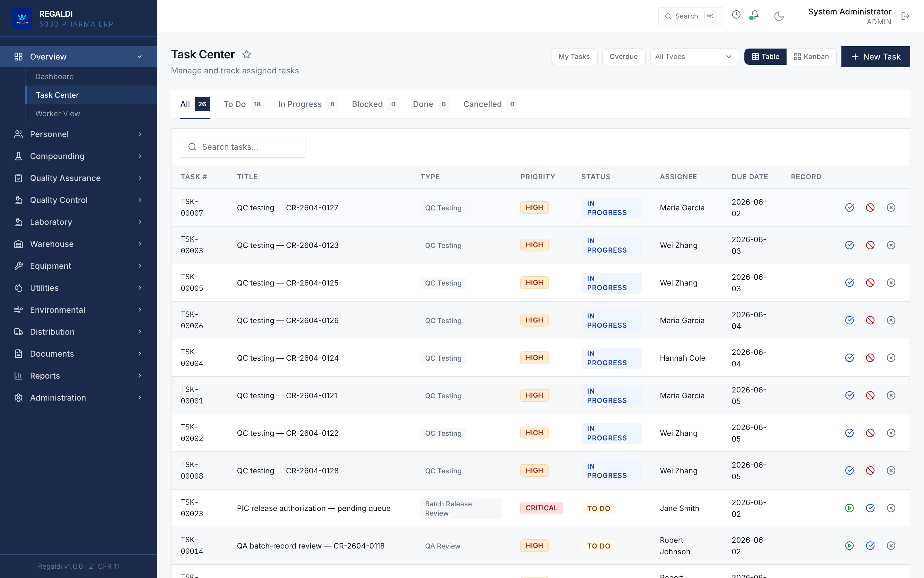Open Administration section
This screenshot has width=924, height=578.
tap(78, 398)
